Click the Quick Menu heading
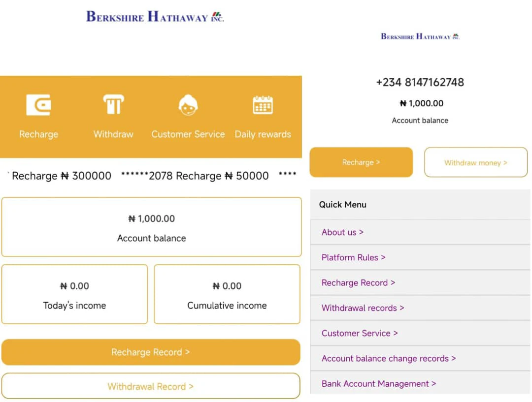 coord(343,204)
